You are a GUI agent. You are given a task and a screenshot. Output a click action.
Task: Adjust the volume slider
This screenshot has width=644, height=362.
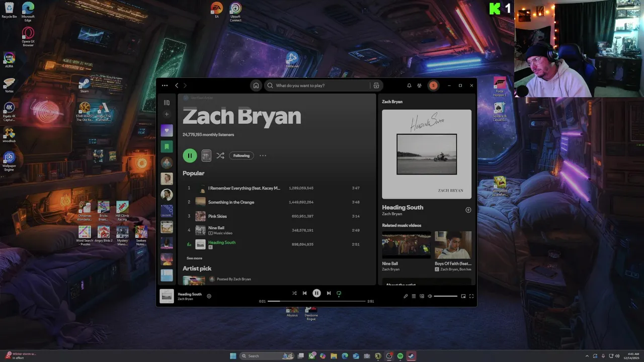coord(446,296)
